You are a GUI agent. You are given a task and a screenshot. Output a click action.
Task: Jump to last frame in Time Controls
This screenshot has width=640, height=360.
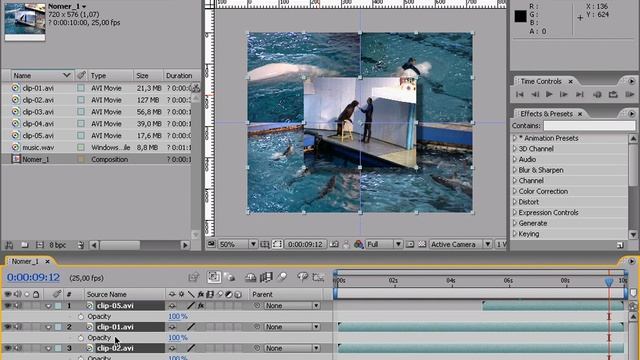[x=580, y=94]
